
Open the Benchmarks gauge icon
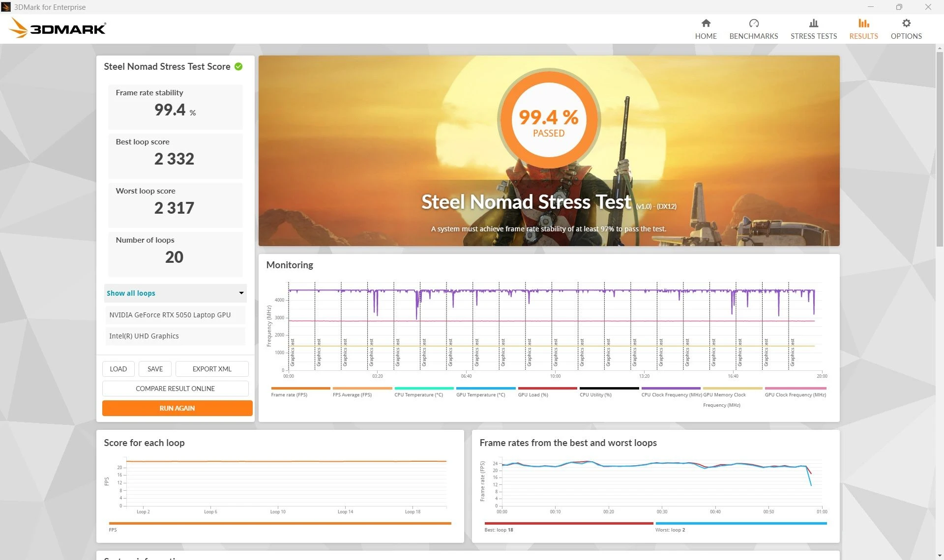click(754, 23)
